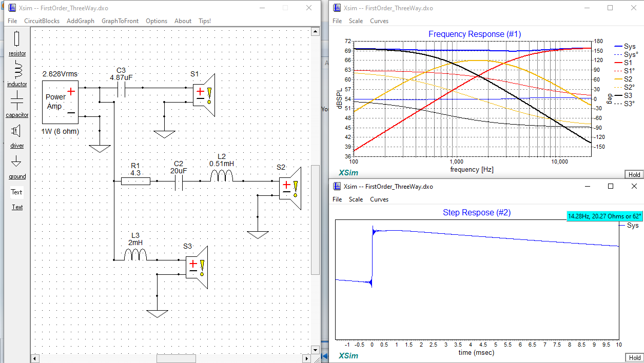This screenshot has height=363, width=644.
Task: Click the cyan 14.28Hz impedance tooltip
Action: (605, 216)
